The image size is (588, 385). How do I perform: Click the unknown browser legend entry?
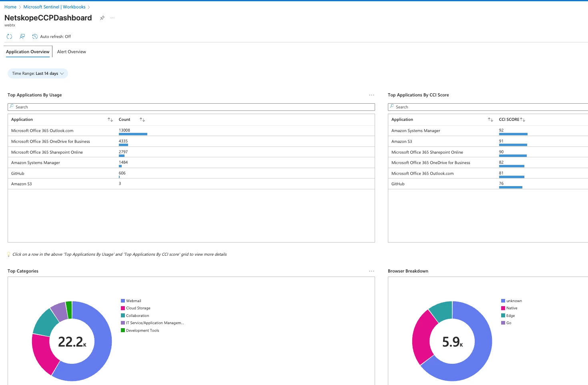coord(512,301)
